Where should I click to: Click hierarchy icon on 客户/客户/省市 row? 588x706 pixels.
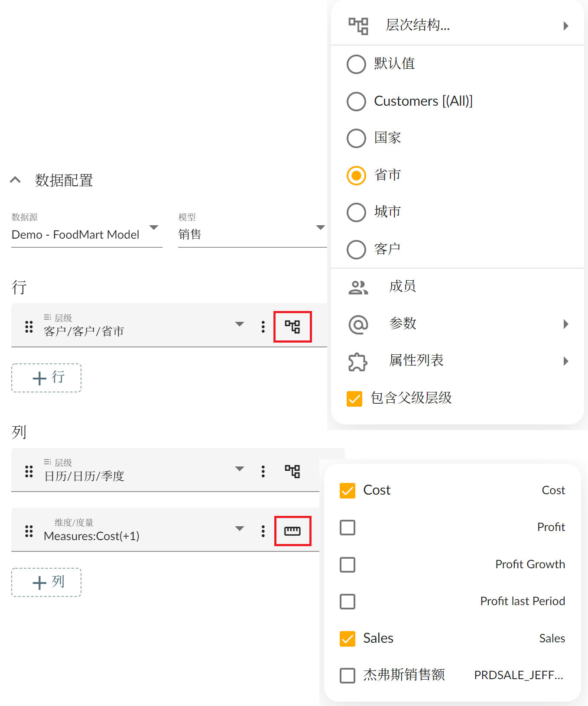click(292, 327)
